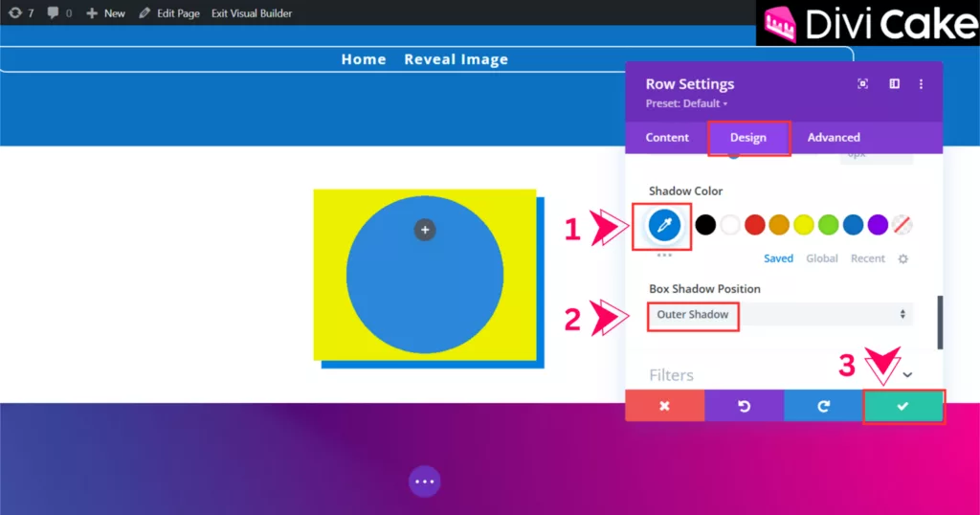Save changes with the green checkmark
Screen dimensions: 980x515
pyautogui.click(x=903, y=406)
